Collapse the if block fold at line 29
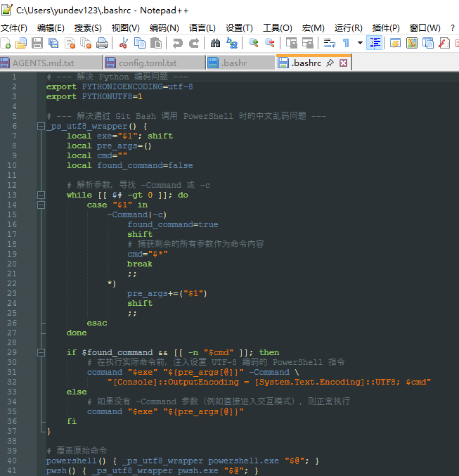Viewport: 459px width, 476px height. coord(41,352)
